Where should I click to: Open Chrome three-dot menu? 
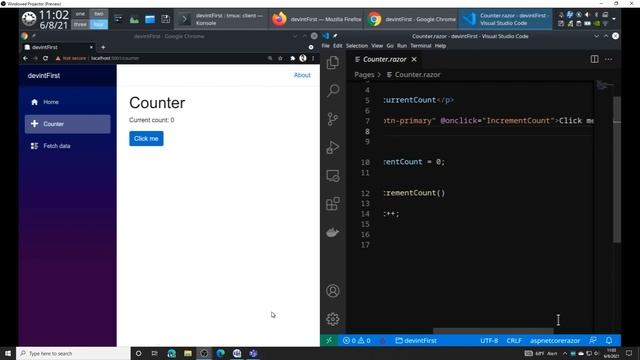point(313,58)
